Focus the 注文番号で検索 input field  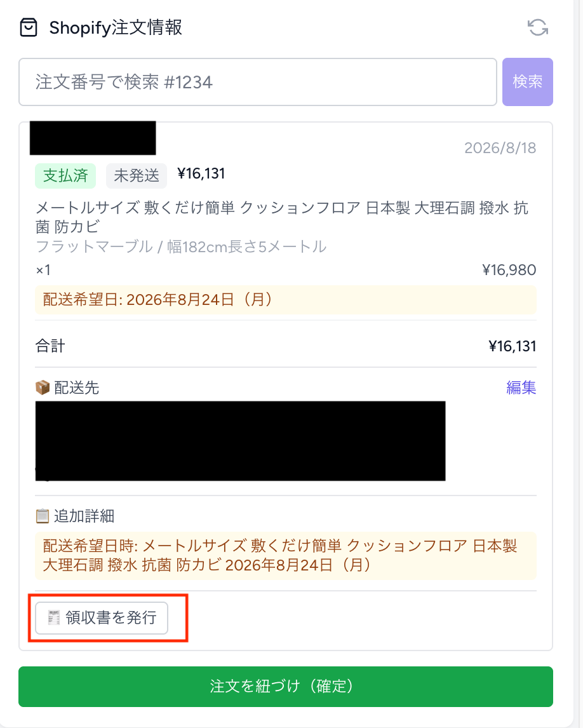click(258, 82)
